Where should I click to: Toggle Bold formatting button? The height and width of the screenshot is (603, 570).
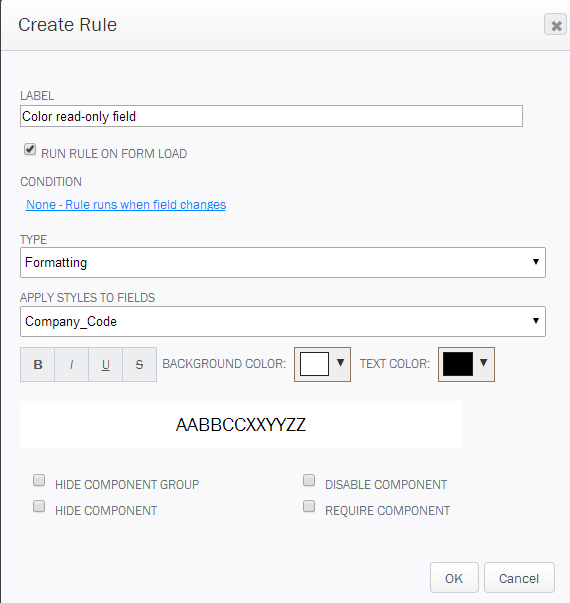[37, 364]
